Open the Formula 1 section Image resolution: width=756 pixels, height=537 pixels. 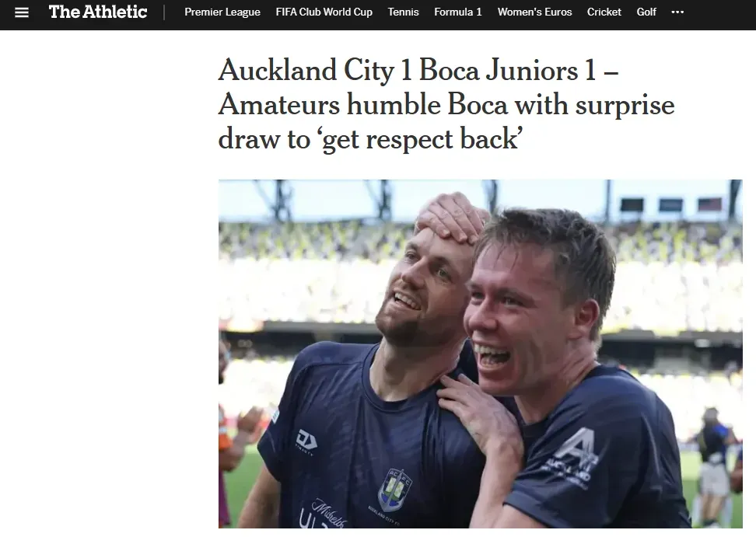tap(458, 12)
